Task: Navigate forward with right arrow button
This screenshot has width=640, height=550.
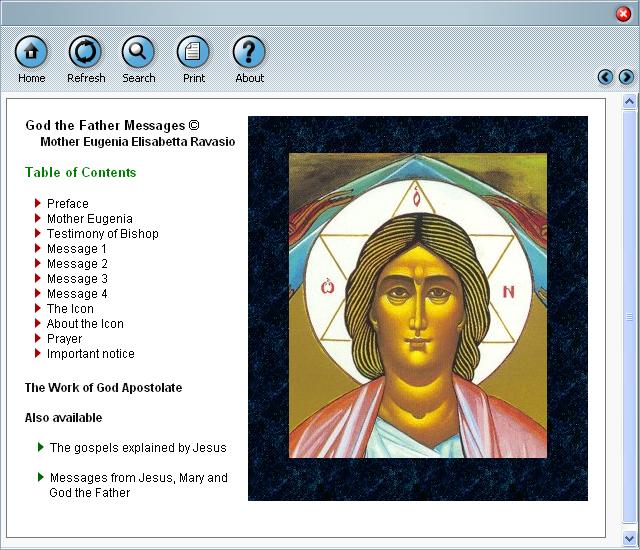Action: pos(626,77)
